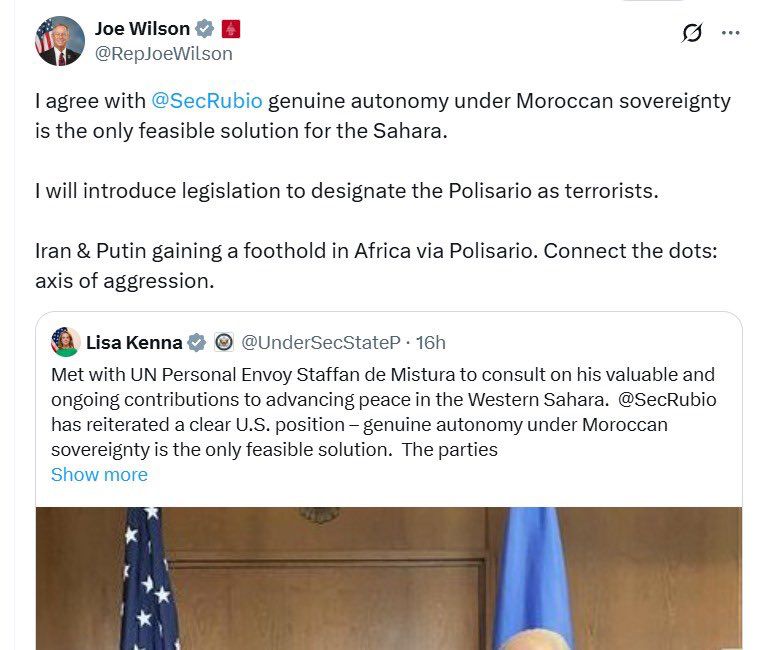The width and height of the screenshot is (759, 650).
Task: Click @SecRubio mention inside quoted post
Action: tap(669, 399)
